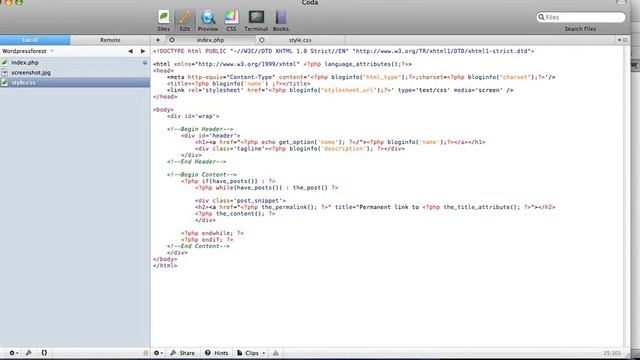Click the Share button in bottom bar
Viewport: 640px width, 360px height.
182,353
